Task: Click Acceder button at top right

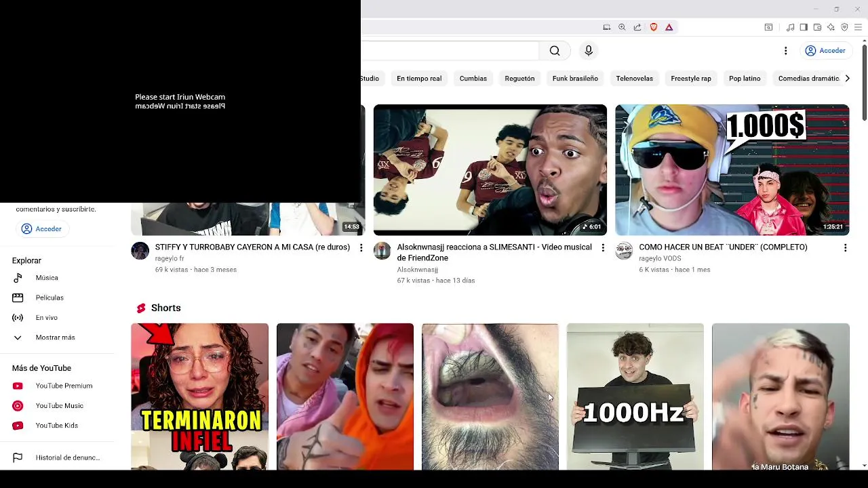Action: 825,51
